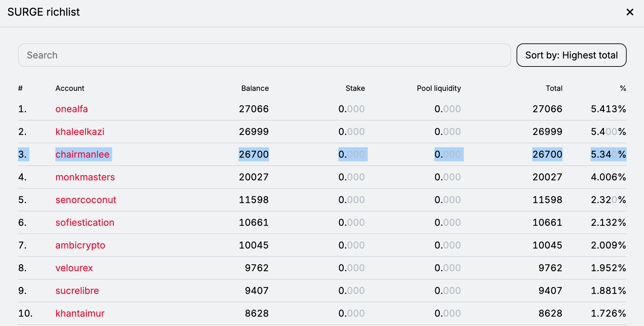This screenshot has height=326, width=644.
Task: Visit the monkmasters account
Action: pyautogui.click(x=85, y=177)
